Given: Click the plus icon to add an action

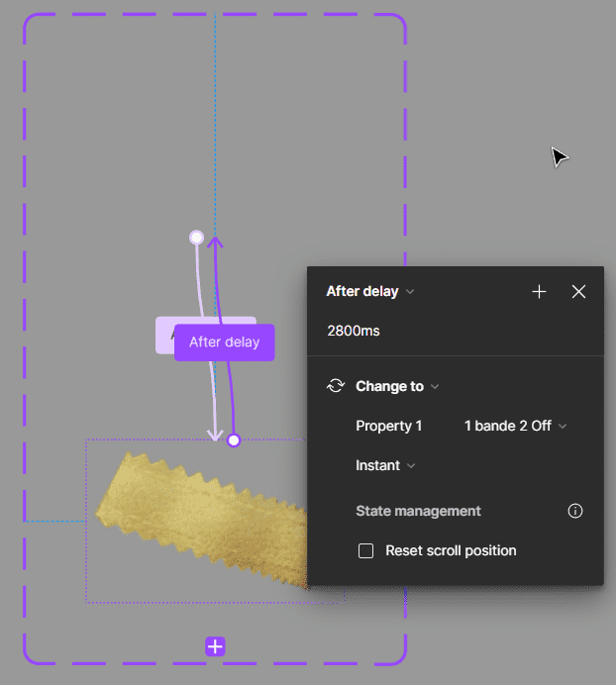Looking at the screenshot, I should [539, 291].
